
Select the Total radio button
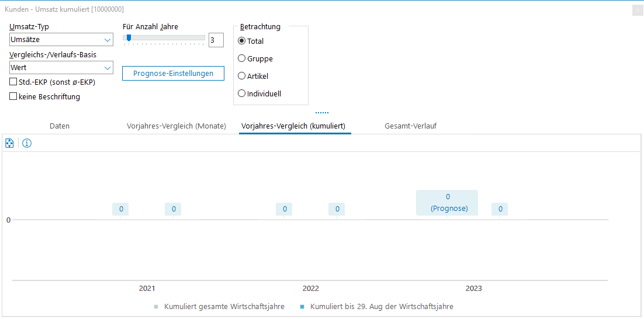[242, 41]
